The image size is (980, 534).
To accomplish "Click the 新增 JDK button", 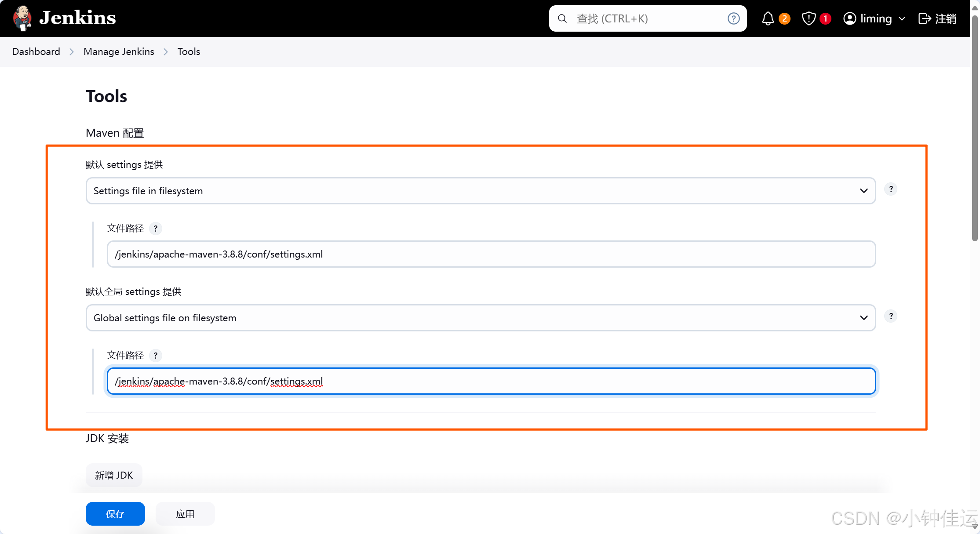I will [114, 475].
